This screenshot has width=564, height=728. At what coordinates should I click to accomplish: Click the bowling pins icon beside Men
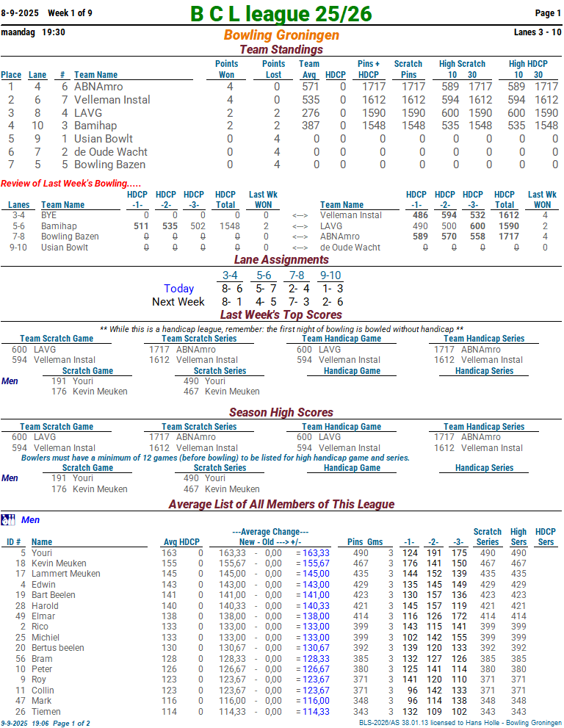[8, 519]
